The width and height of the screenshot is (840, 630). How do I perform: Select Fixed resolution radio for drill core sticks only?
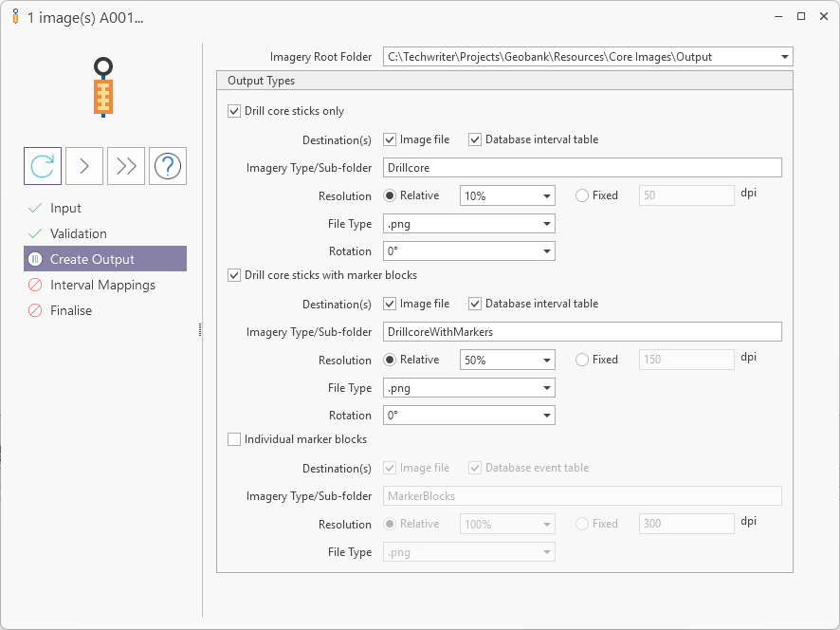click(582, 195)
